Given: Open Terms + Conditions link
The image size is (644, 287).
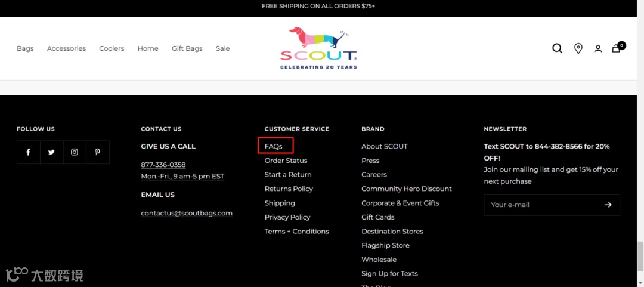Looking at the screenshot, I should 296,232.
